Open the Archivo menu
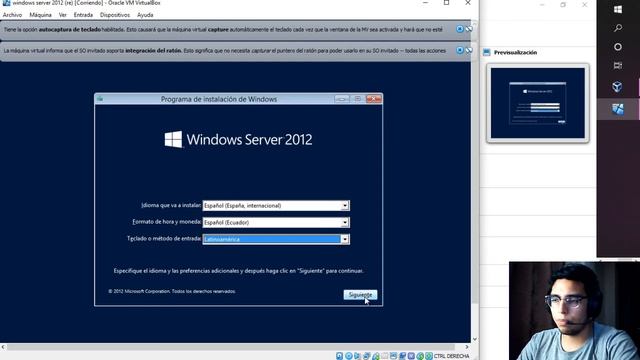 (x=12, y=15)
